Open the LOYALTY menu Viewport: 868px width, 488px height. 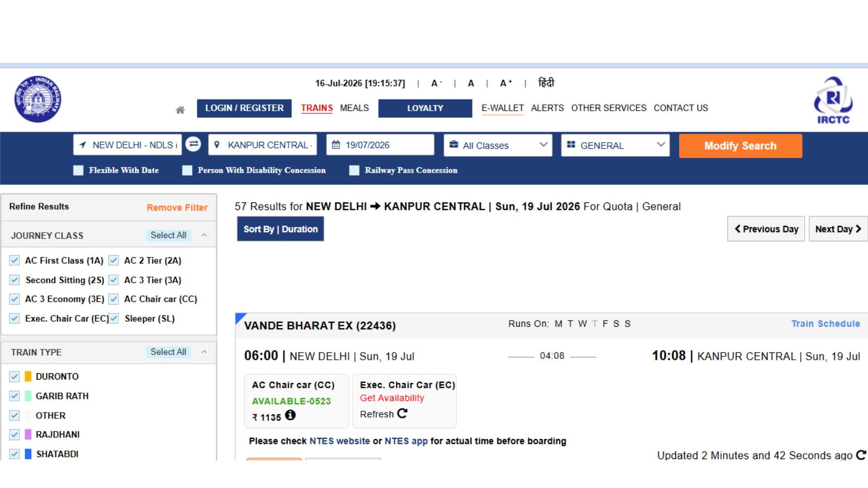tap(425, 108)
